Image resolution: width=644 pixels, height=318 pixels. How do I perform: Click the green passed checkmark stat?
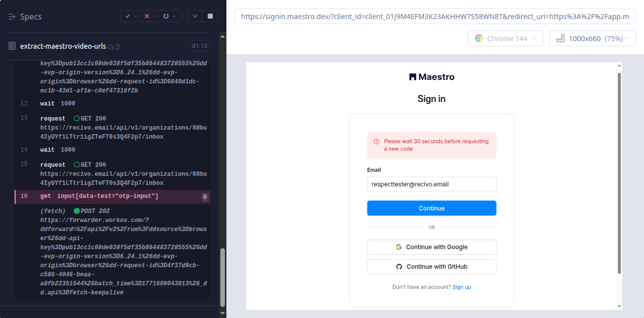128,16
